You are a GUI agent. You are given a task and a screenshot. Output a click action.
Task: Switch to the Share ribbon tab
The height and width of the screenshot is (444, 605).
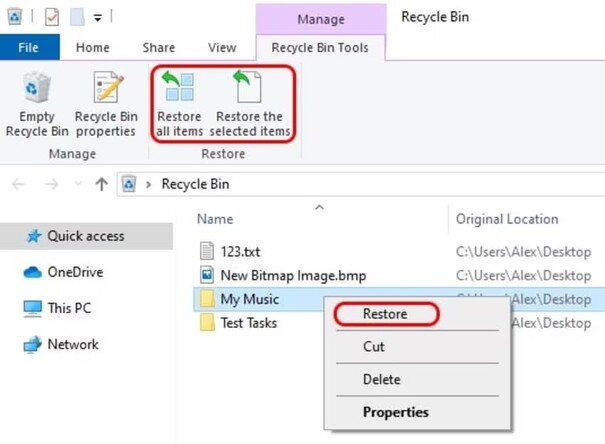pyautogui.click(x=158, y=47)
